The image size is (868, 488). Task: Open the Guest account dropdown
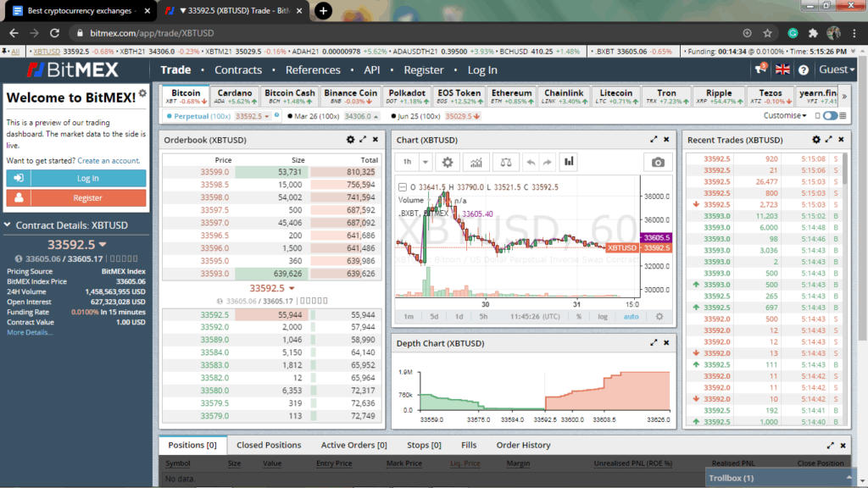[x=837, y=69]
